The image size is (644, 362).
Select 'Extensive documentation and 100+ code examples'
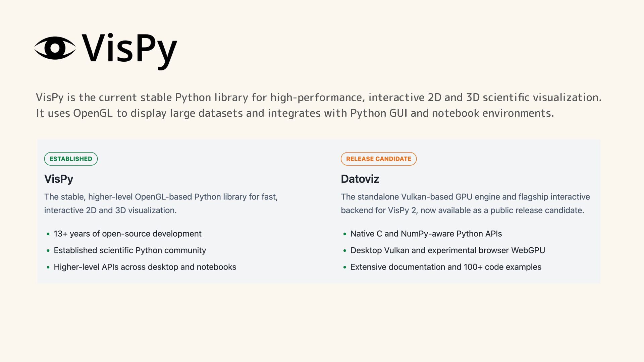tap(446, 267)
